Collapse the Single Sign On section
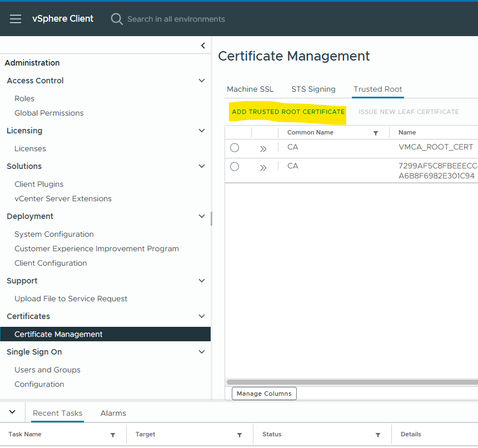478x448 pixels. click(x=202, y=352)
